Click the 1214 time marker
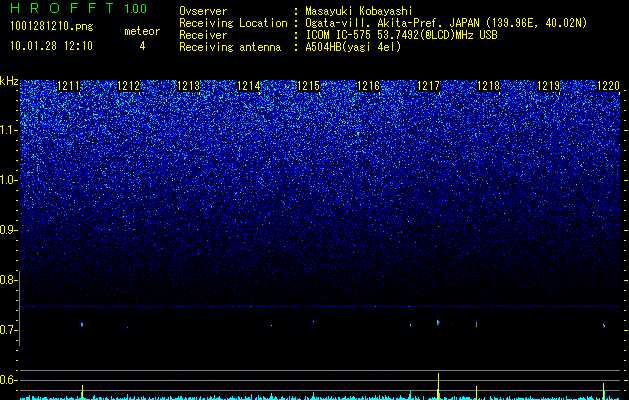The image size is (629, 400). (x=248, y=86)
